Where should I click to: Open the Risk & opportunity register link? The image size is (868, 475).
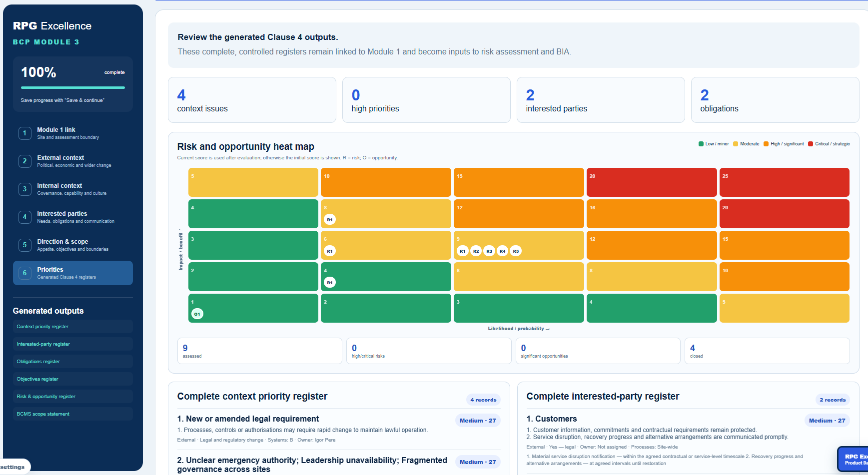(73, 396)
